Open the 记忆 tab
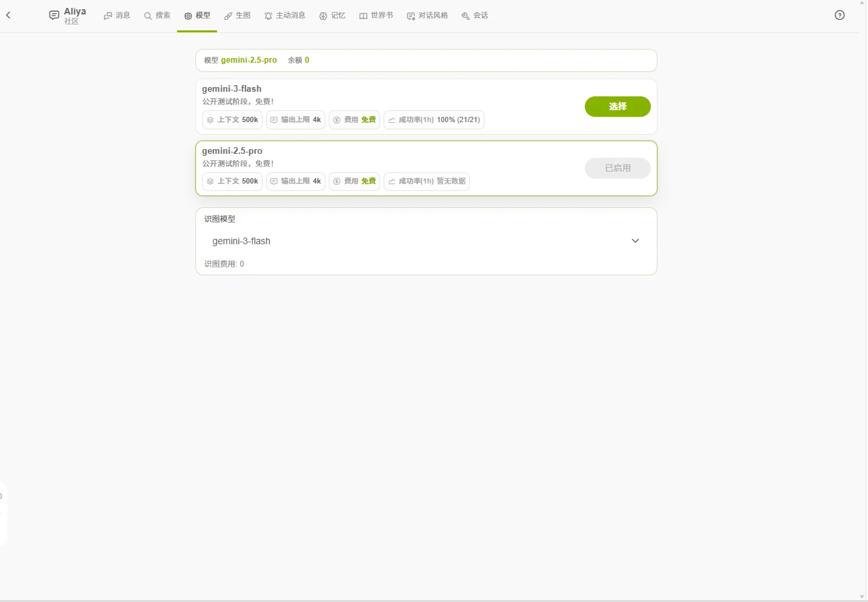The width and height of the screenshot is (868, 602). pyautogui.click(x=332, y=15)
